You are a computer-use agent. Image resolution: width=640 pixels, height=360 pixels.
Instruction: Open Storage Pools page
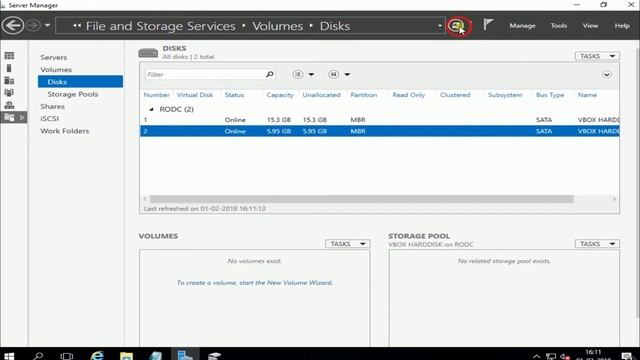point(73,94)
